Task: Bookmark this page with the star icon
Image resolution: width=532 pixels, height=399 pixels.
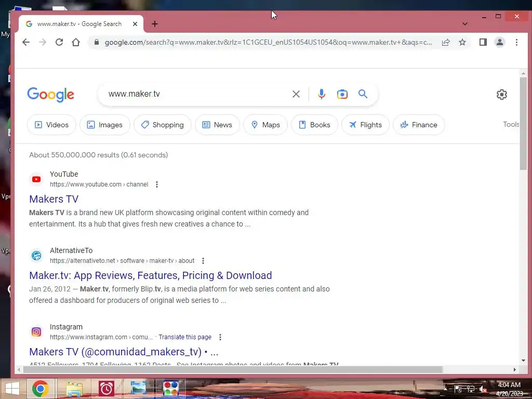Action: (462, 42)
